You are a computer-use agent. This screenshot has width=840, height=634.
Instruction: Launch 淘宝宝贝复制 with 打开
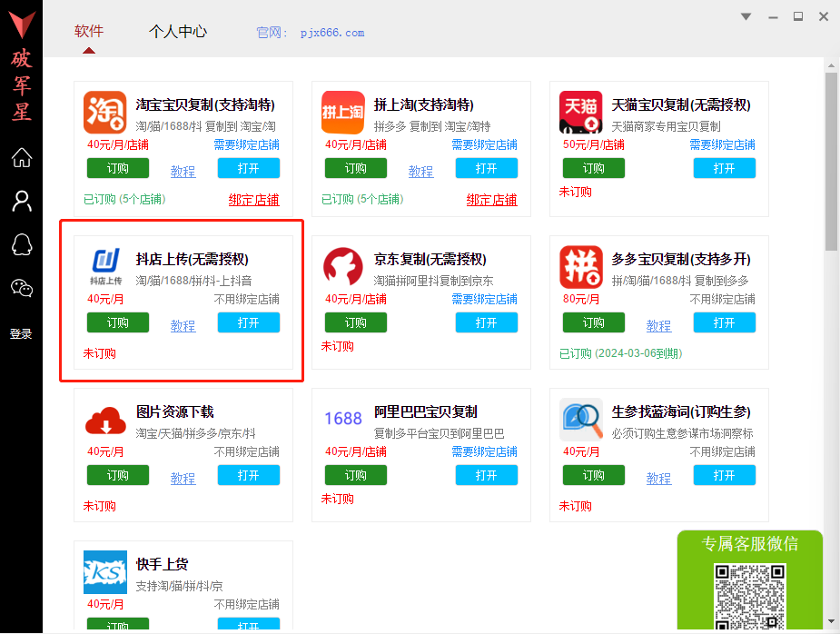(x=249, y=168)
